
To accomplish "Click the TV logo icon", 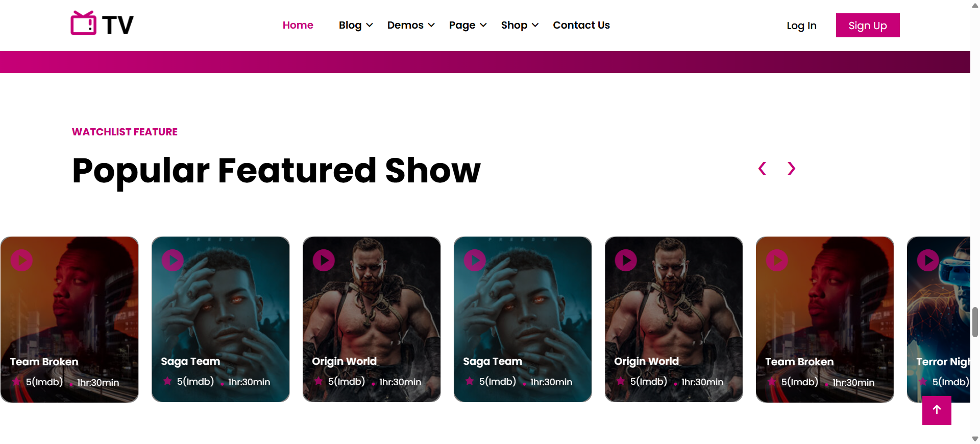I will [x=83, y=24].
